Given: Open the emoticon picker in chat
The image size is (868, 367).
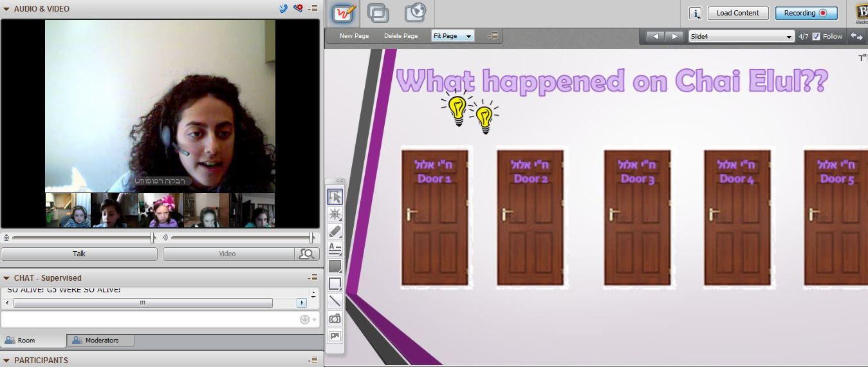Looking at the screenshot, I should click(308, 319).
